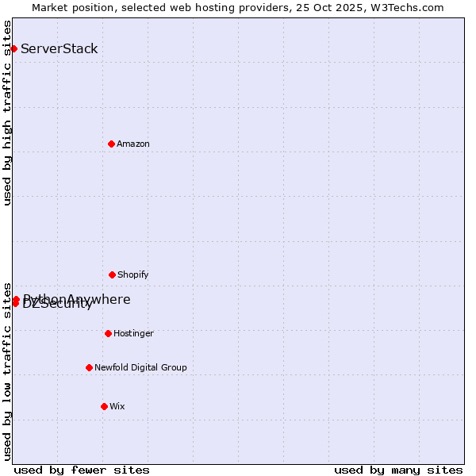The width and height of the screenshot is (476, 476).
Task: Select the Newfold Digital Group label
Action: (140, 367)
